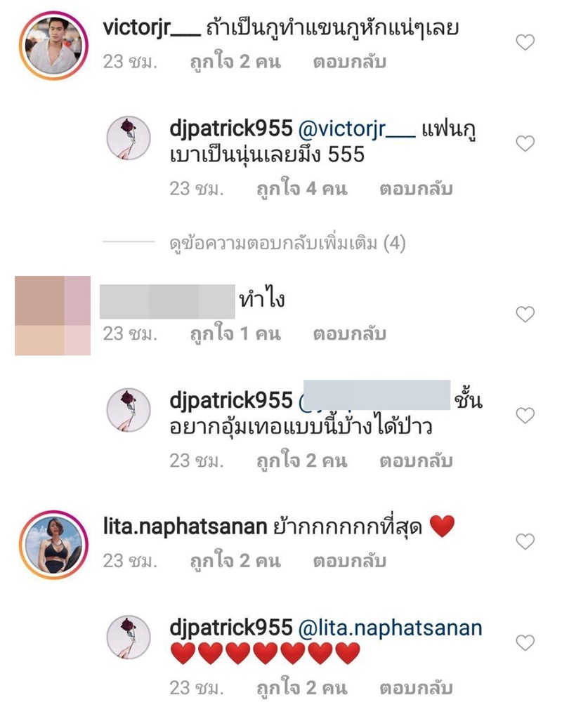Reply to lita.naphatsanan's comment via ตอบกลับ

coord(349,561)
